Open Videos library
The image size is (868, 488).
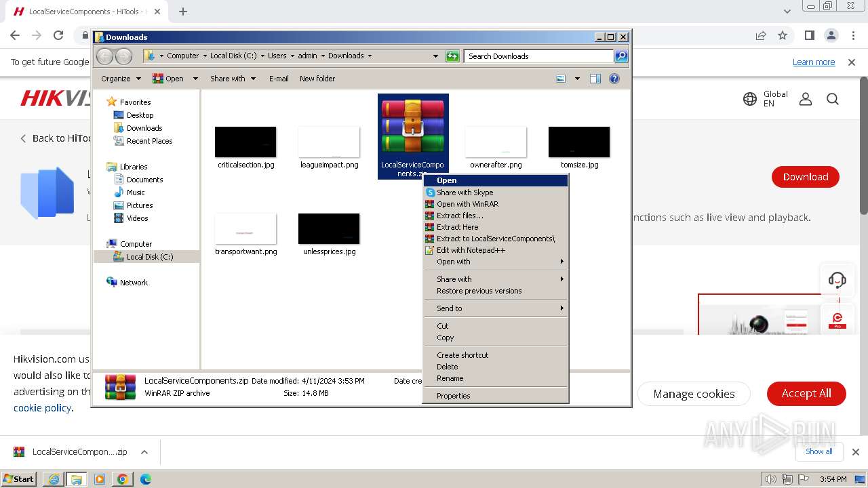pos(137,218)
